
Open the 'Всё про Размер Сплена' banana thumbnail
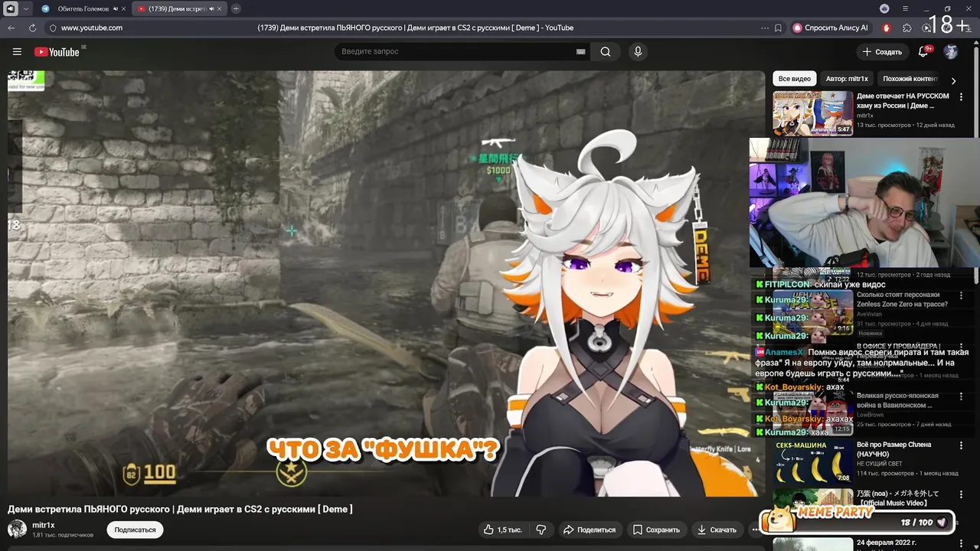point(812,461)
